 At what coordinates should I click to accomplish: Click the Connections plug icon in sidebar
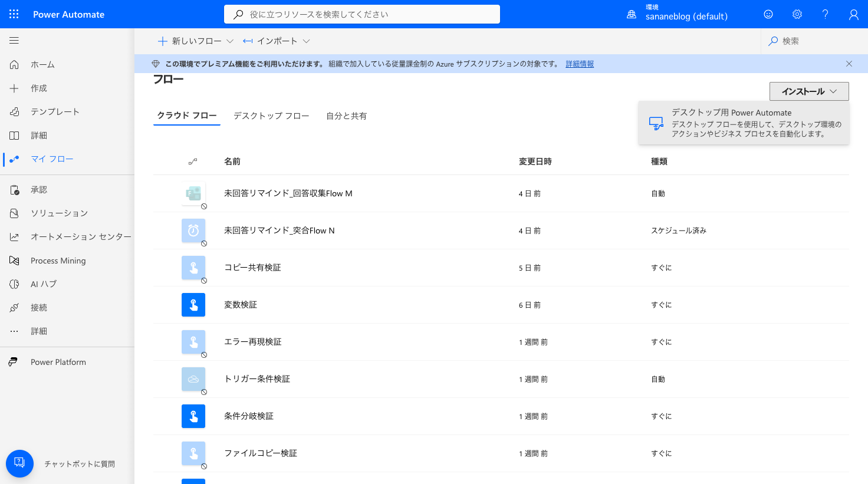tap(14, 308)
